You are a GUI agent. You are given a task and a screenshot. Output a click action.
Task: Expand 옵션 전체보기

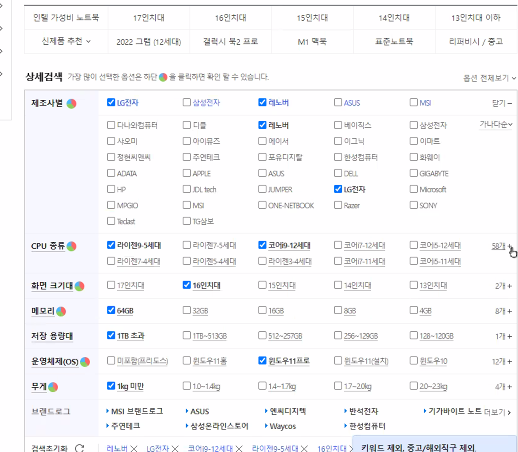489,78
